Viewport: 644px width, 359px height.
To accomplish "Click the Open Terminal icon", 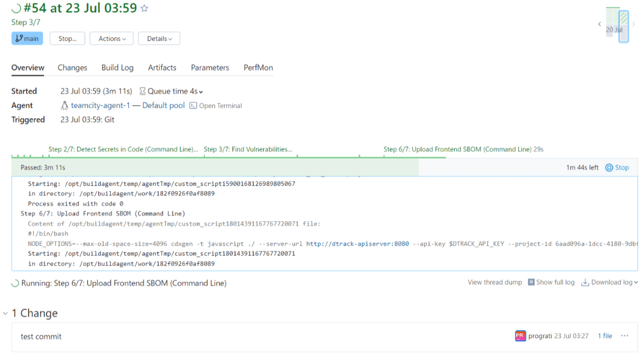I will coord(194,106).
